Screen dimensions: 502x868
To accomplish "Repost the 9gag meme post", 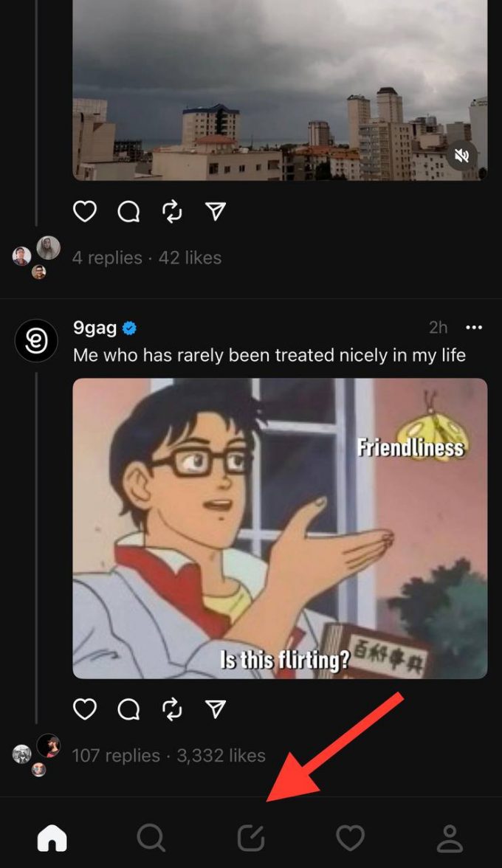I will (171, 709).
